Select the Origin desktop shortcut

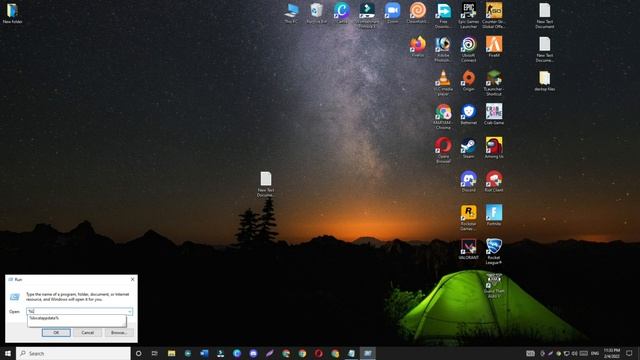click(x=469, y=81)
